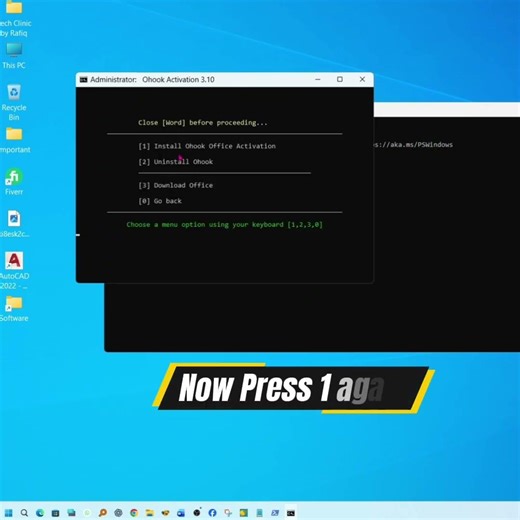Maximize the Ohook Activation window
The height and width of the screenshot is (520, 520).
coord(340,79)
